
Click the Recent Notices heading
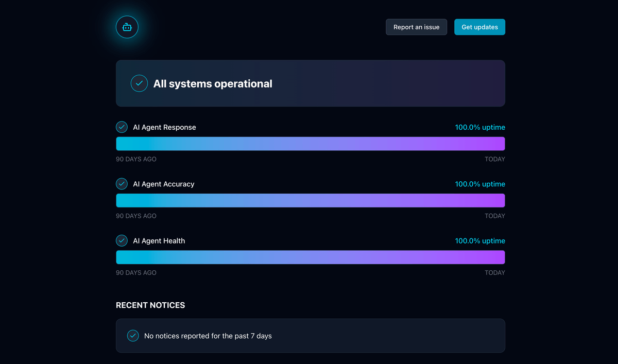150,305
